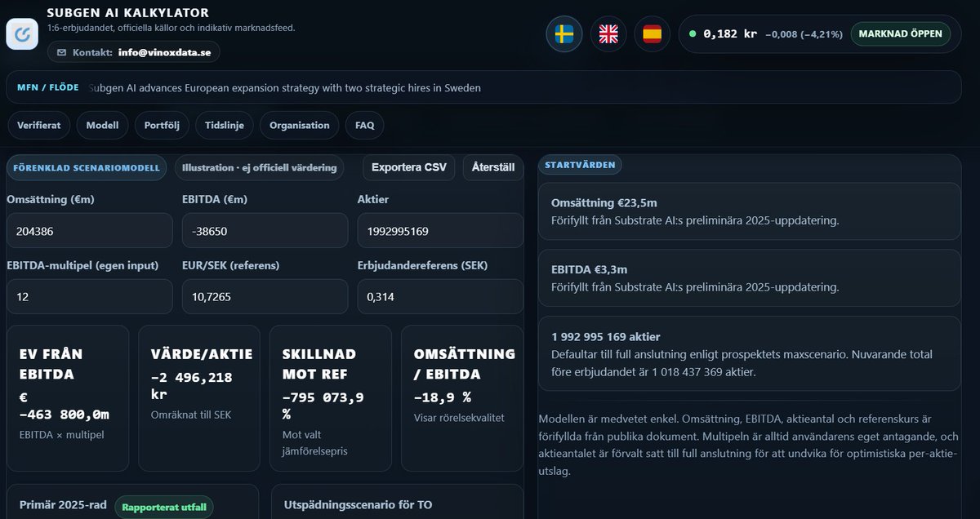980x519 pixels.
Task: Focus the EBITDA (€m) input field
Action: [x=265, y=231]
